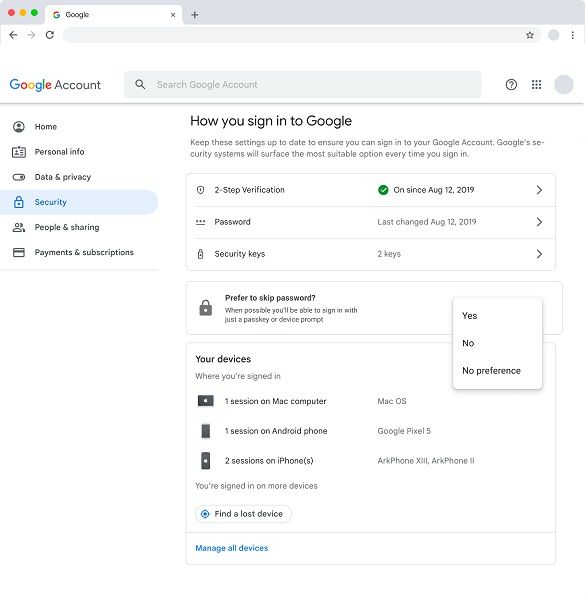Image resolution: width=585 pixels, height=600 pixels.
Task: Expand 2-Step Verification with its chevron
Action: [539, 190]
